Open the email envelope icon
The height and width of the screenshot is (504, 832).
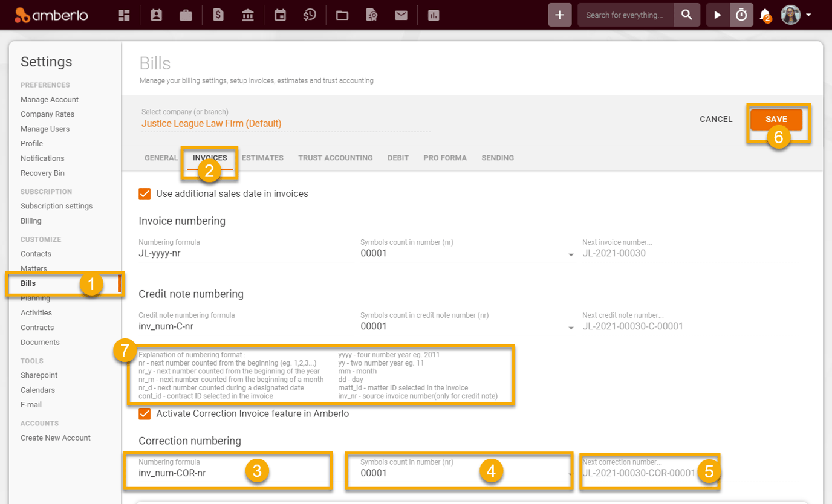tap(401, 15)
